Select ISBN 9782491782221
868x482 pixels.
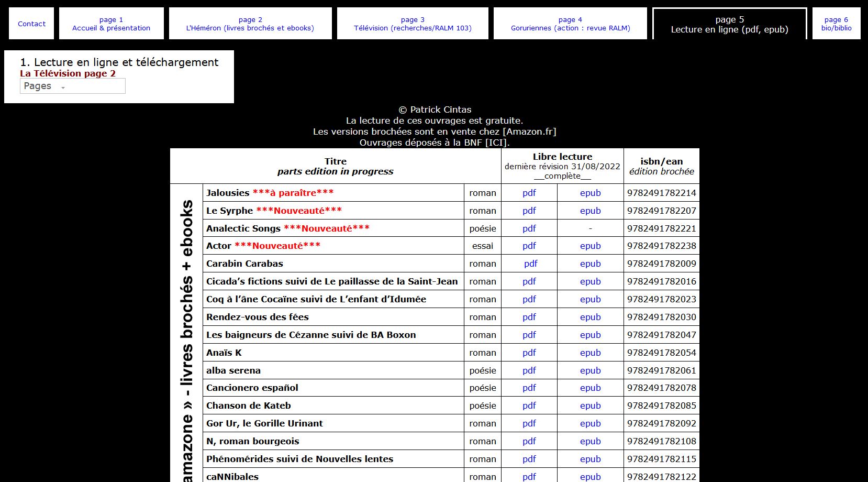click(x=662, y=228)
